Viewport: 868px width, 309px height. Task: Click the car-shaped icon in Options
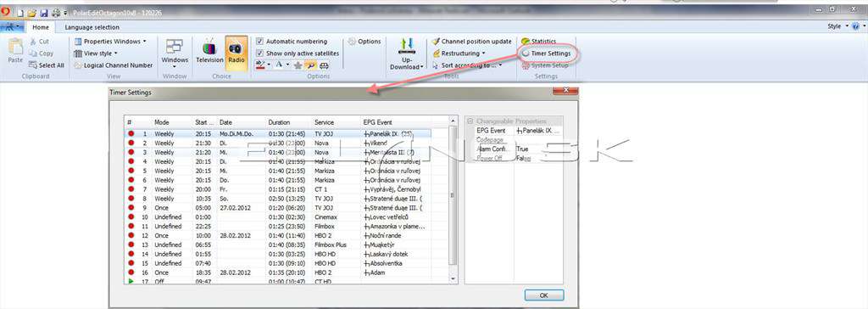(x=325, y=65)
